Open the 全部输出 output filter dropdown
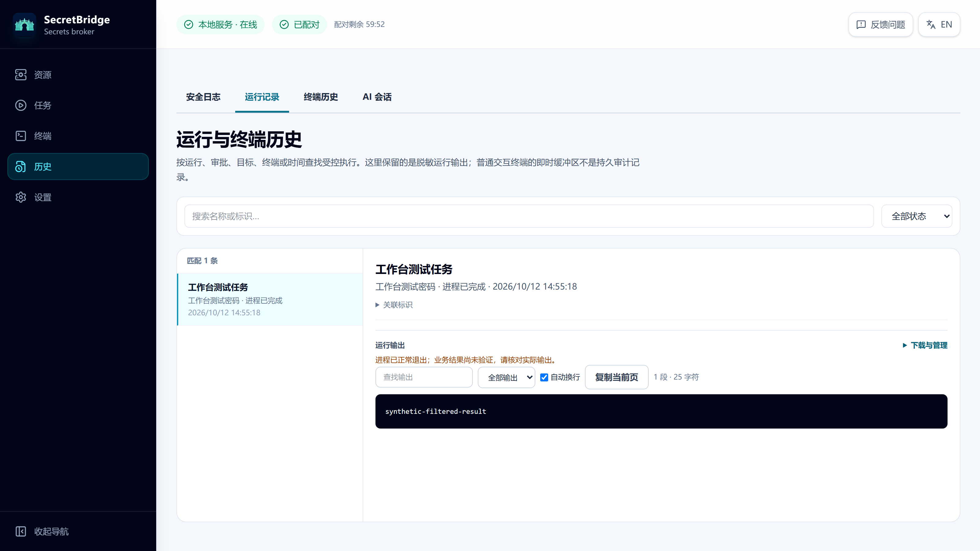Image resolution: width=980 pixels, height=551 pixels. (506, 377)
